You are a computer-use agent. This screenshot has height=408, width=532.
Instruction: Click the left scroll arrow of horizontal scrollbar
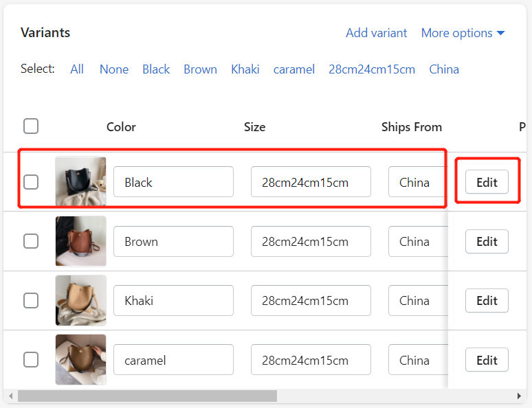pyautogui.click(x=11, y=396)
